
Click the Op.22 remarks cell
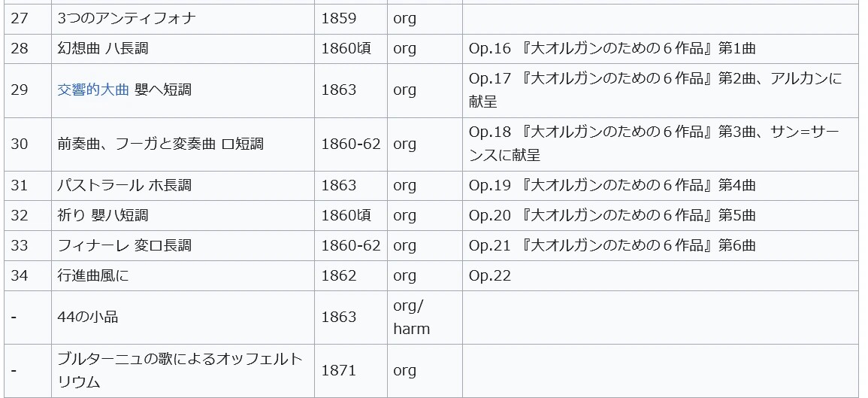(490, 275)
